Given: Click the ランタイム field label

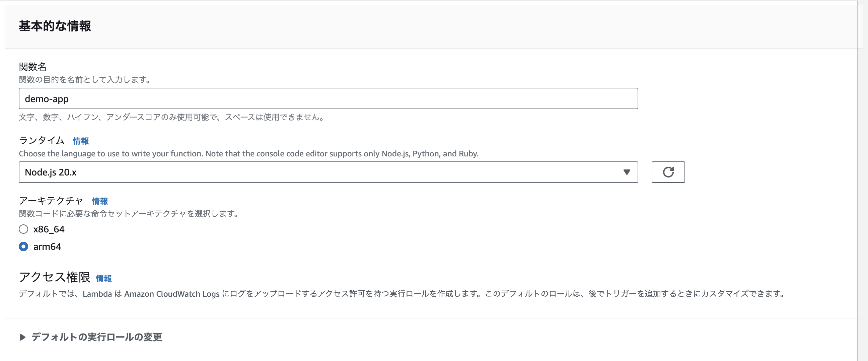Looking at the screenshot, I should pos(42,140).
